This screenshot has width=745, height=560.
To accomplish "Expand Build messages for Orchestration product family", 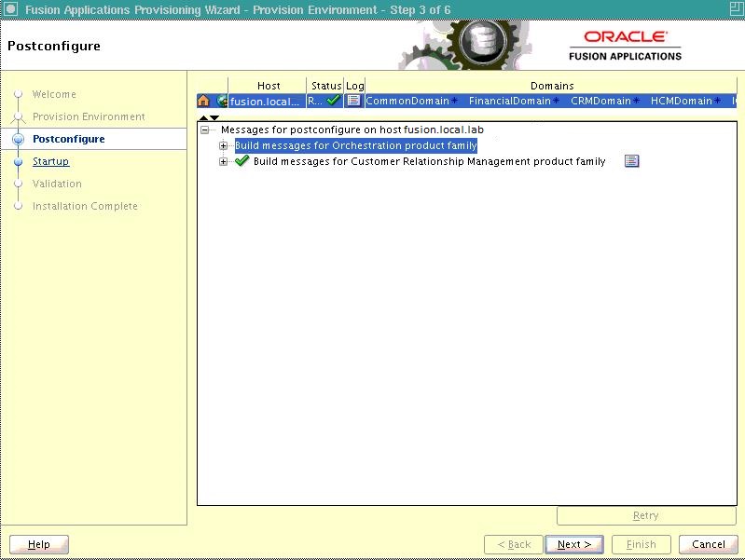I will pyautogui.click(x=223, y=145).
